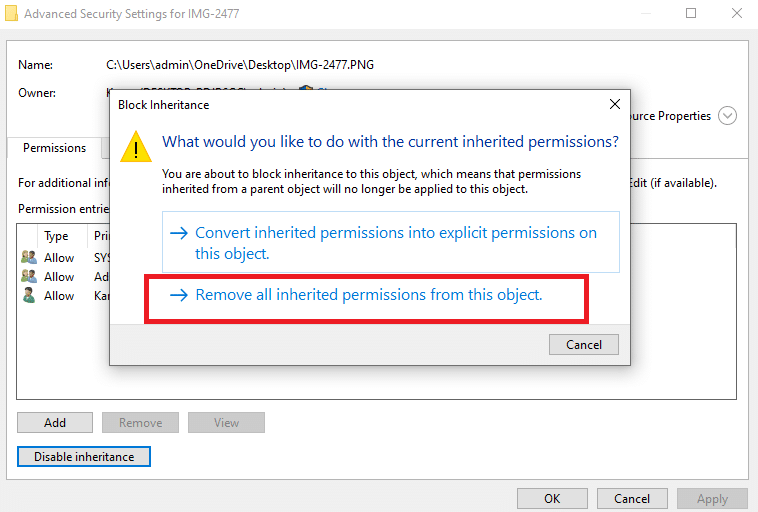
Task: Close the Block Inheritance dialog
Action: coord(614,104)
